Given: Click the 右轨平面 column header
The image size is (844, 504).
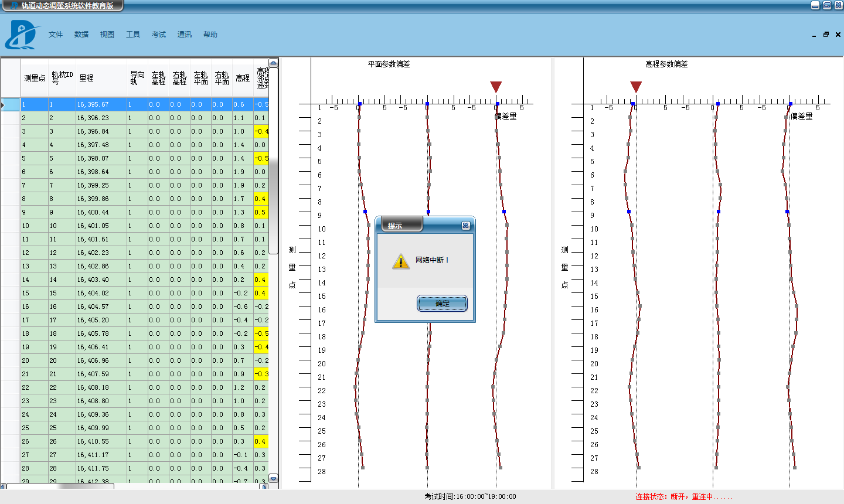Looking at the screenshot, I should click(x=222, y=78).
